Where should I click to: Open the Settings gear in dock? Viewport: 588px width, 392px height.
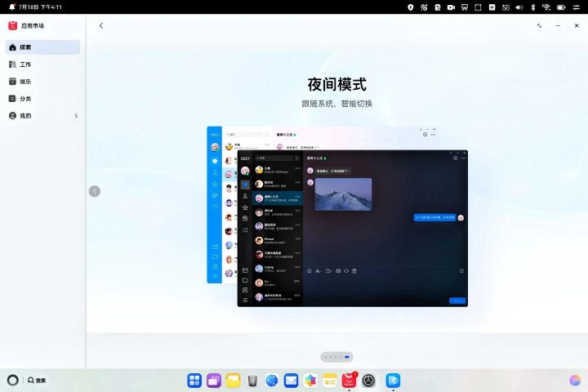tap(368, 381)
